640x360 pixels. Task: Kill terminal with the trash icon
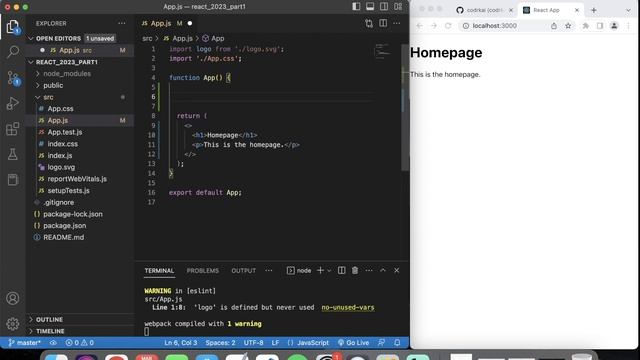[x=355, y=270]
